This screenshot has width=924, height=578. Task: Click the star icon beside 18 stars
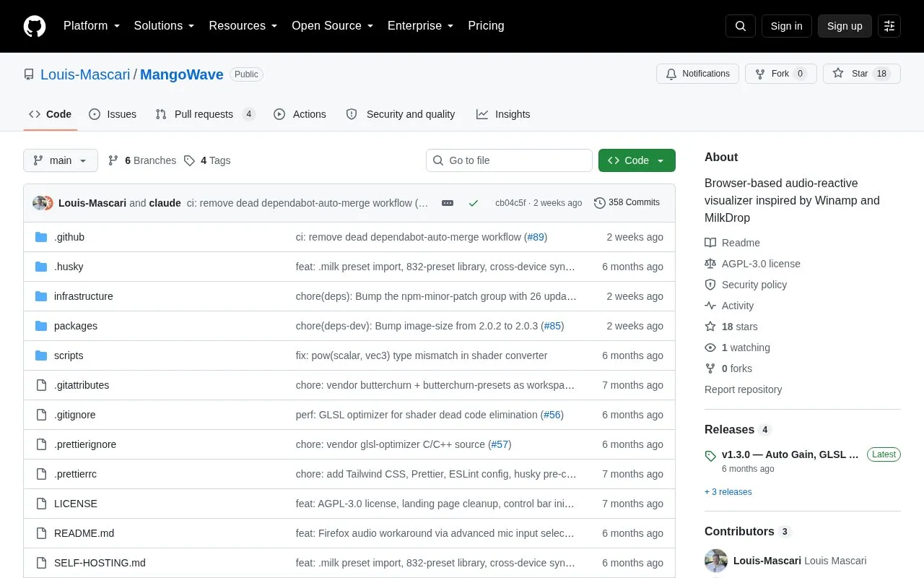click(x=710, y=327)
